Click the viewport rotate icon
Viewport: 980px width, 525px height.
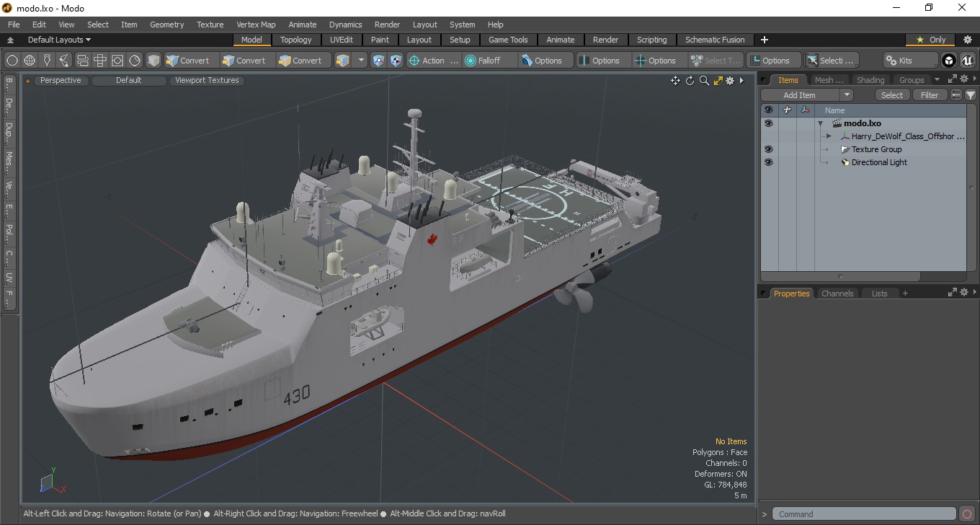click(690, 81)
